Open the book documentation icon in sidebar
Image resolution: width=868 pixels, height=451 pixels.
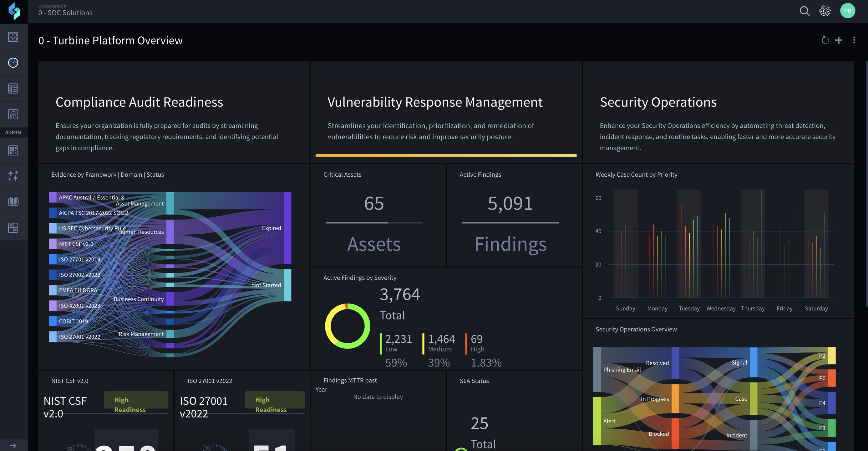pyautogui.click(x=13, y=202)
